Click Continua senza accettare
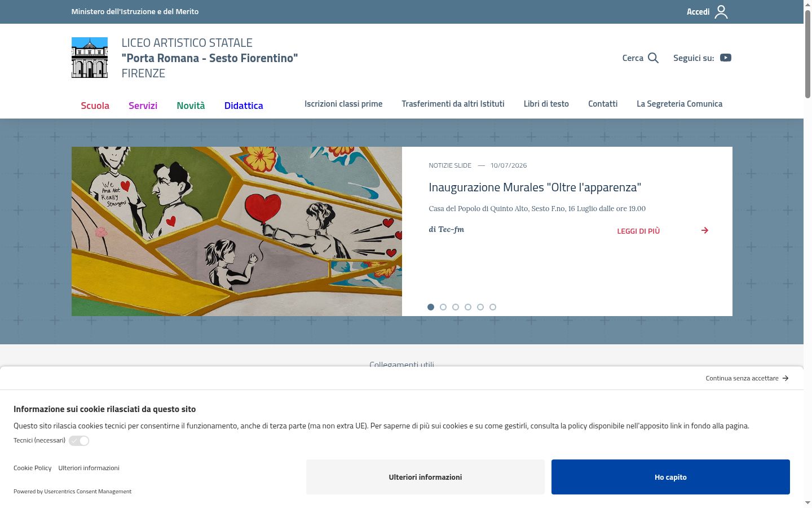Screen dimensions: 812x508 742,378
